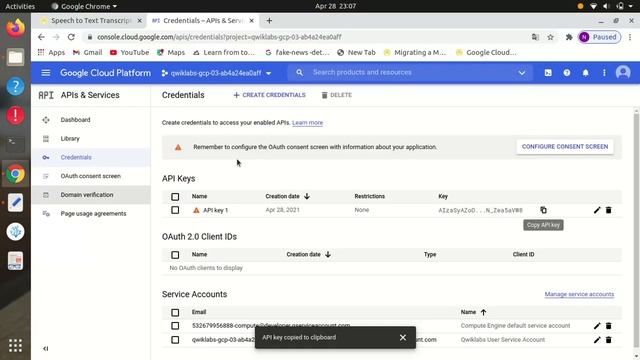Switch to Speech to Text Transcript tab
This screenshot has width=640, height=360.
pos(91,20)
